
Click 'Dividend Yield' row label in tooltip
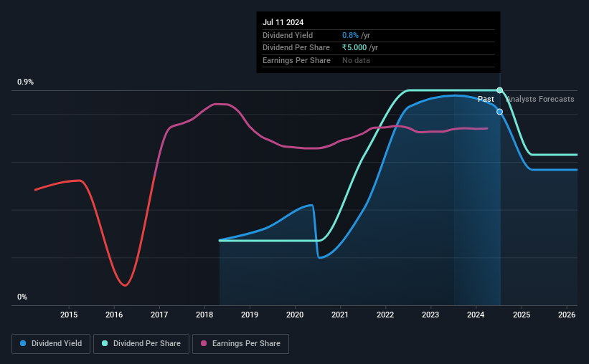coord(288,35)
